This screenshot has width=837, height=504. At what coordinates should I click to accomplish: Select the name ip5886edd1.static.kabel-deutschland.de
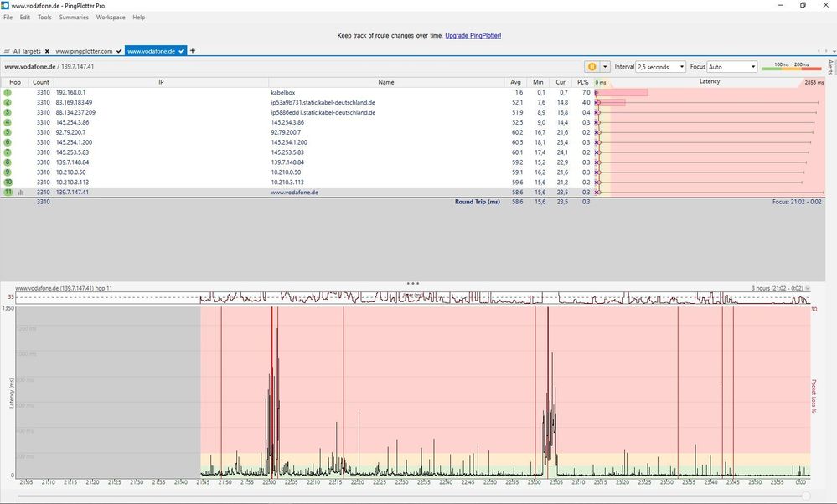[323, 112]
